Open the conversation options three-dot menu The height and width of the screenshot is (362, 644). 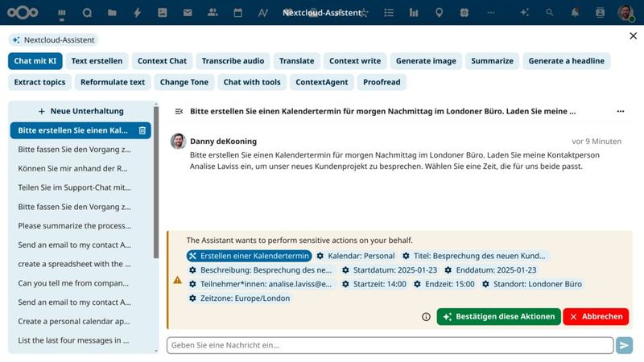pyautogui.click(x=621, y=111)
